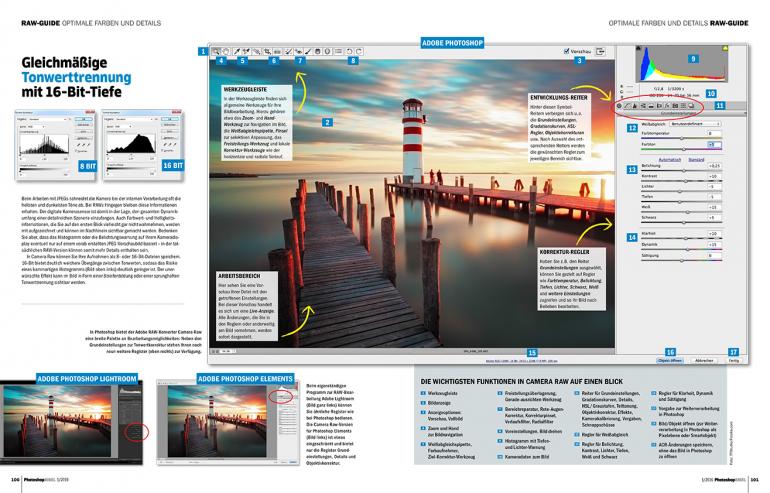Open the HSL / Grayscale tab icon

643,106
